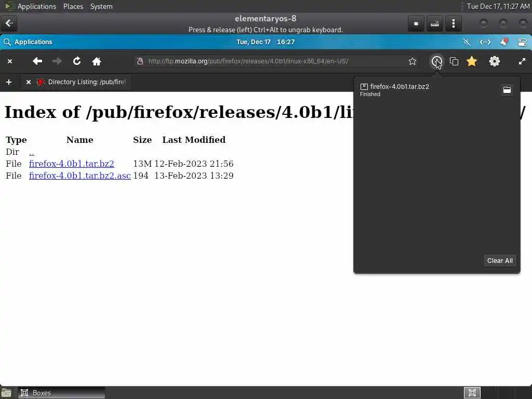Image resolution: width=532 pixels, height=399 pixels.
Task: Open containing folder for the firefox-4.0b1.tar.bz2 download
Action: (507, 90)
